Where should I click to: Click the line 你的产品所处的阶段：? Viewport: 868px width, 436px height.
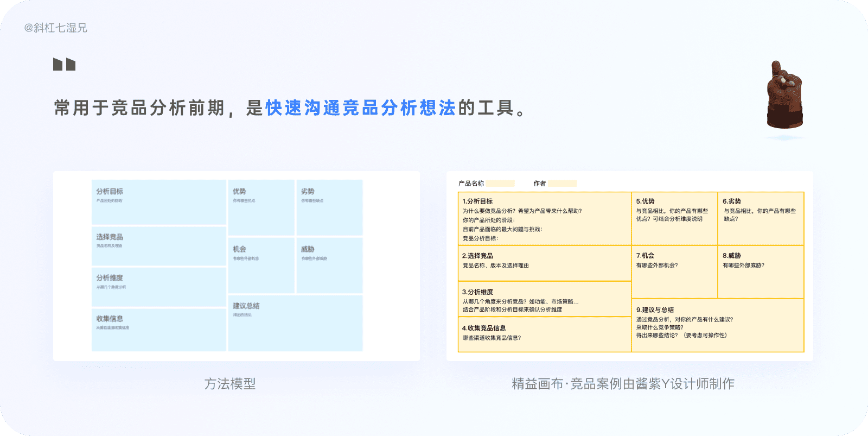pyautogui.click(x=489, y=220)
